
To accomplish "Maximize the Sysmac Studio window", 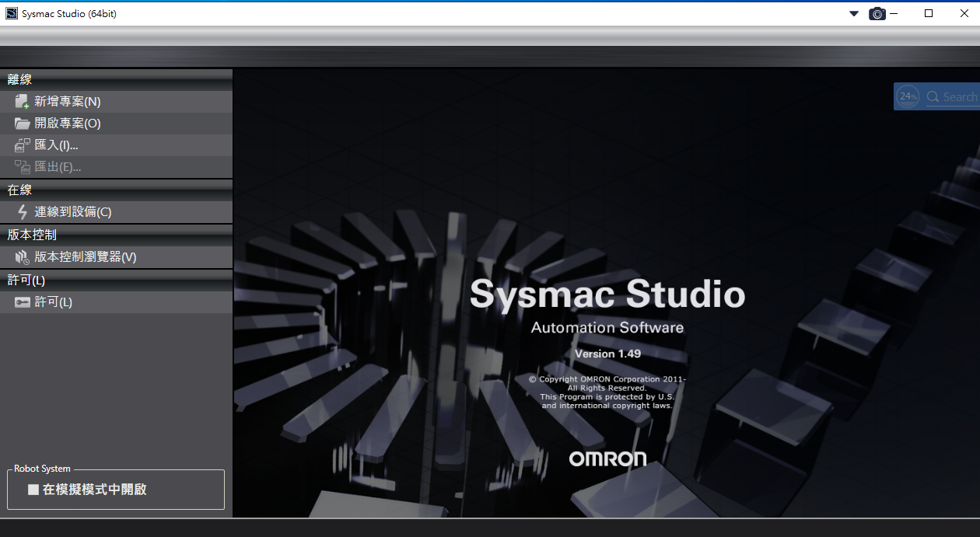I will 929,13.
